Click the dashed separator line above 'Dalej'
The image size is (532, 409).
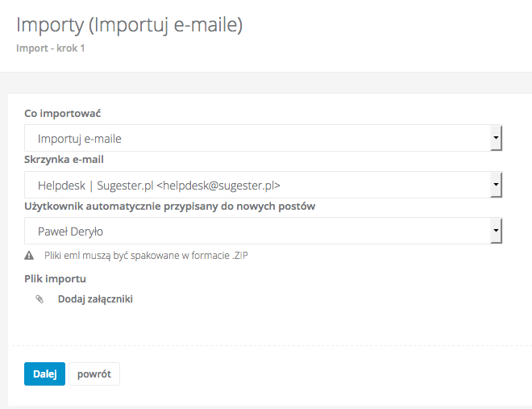pyautogui.click(x=266, y=346)
